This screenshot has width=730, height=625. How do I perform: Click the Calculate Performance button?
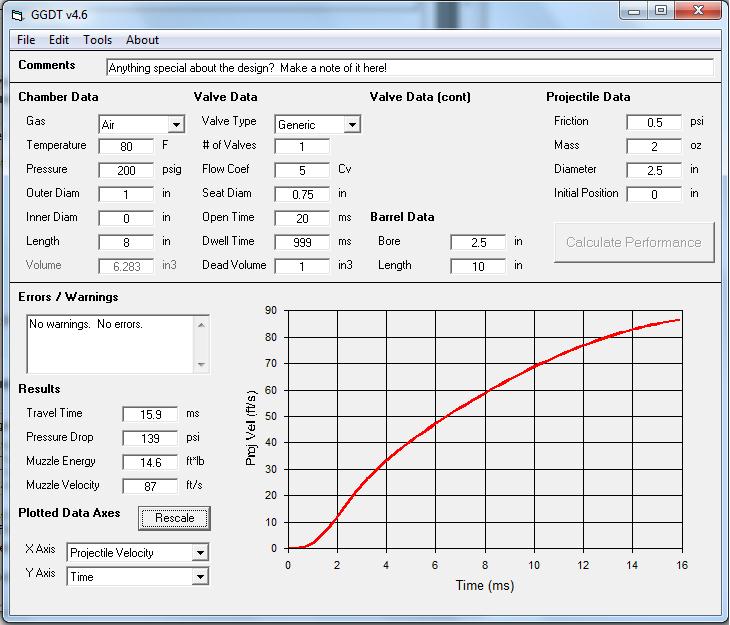pyautogui.click(x=634, y=242)
